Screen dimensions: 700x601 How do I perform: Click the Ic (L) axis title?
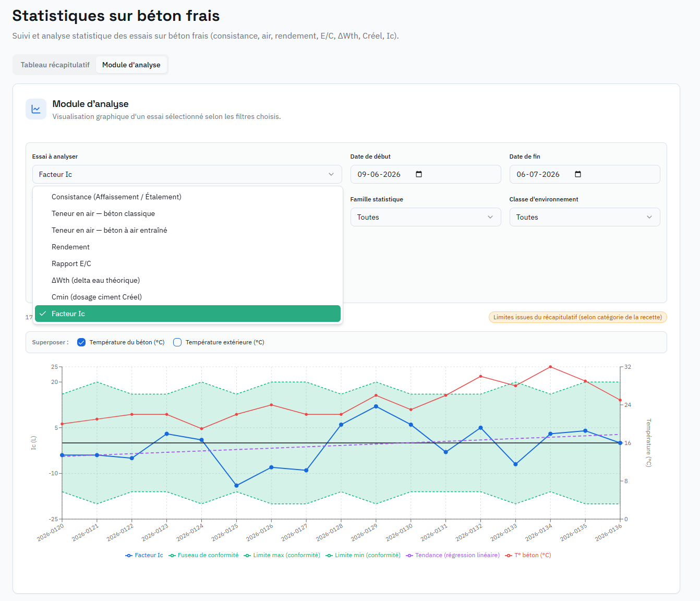pyautogui.click(x=34, y=443)
